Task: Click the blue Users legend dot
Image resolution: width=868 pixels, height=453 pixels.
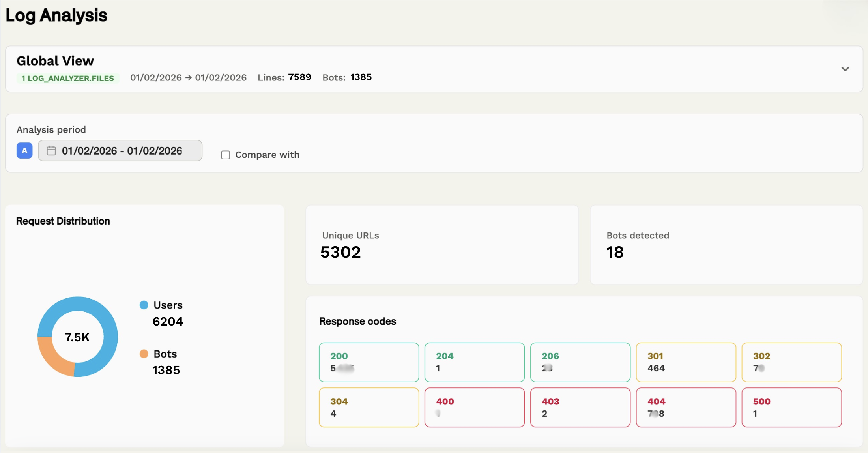Action: point(144,305)
